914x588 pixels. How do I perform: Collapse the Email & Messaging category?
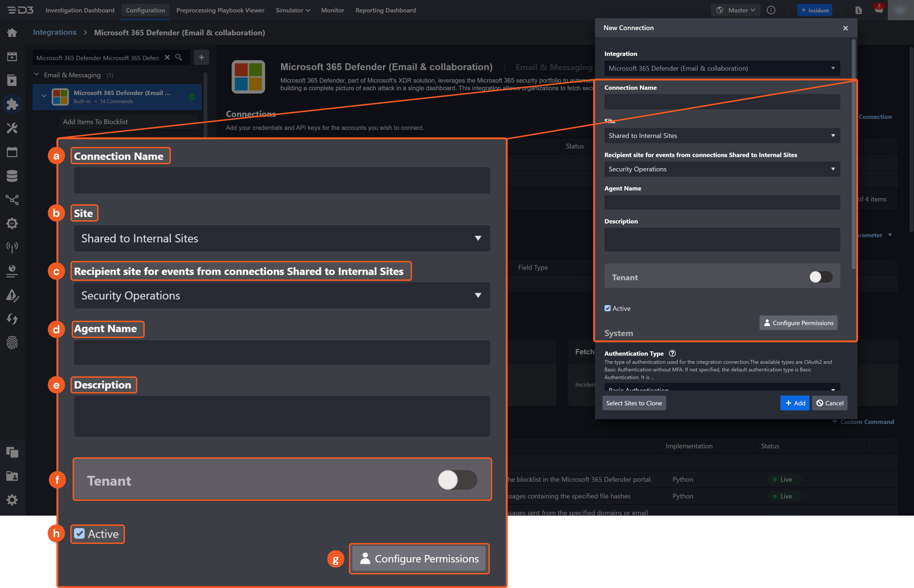coord(36,75)
